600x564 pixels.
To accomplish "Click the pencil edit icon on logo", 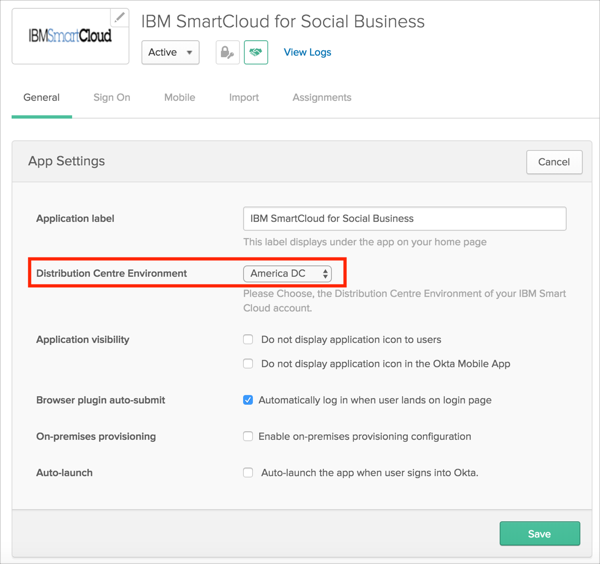I will pyautogui.click(x=119, y=17).
